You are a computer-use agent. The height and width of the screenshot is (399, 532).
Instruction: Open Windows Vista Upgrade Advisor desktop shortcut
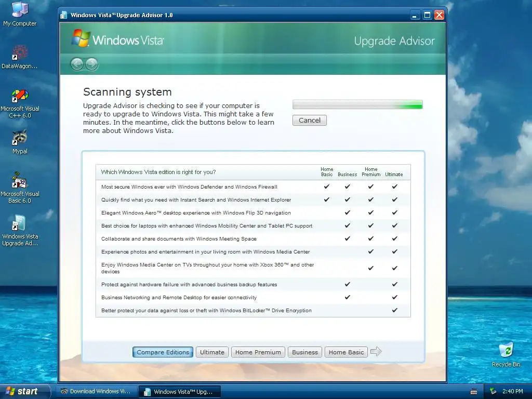click(x=20, y=230)
